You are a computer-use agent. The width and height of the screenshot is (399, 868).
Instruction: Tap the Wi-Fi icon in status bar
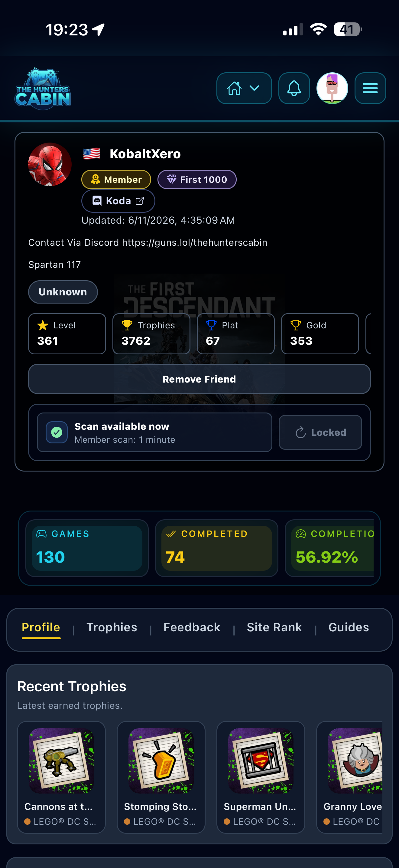tap(318, 29)
